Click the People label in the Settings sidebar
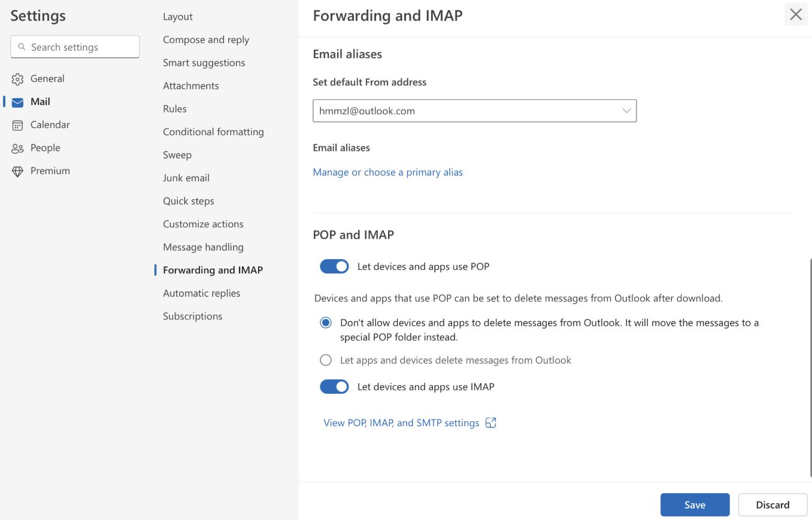Viewport: 812px width, 520px height. [x=46, y=148]
